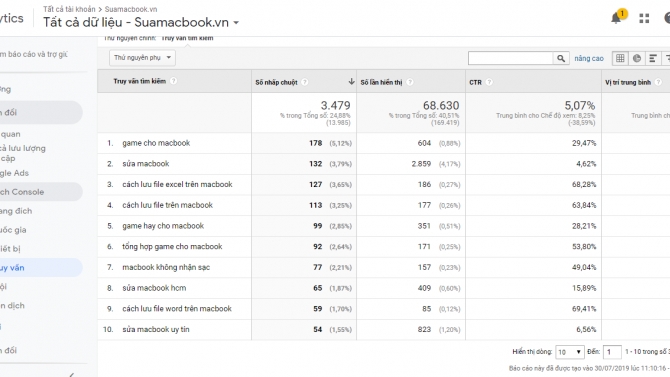Select Truy vấn tìm kiếm primary dimension
This screenshot has width=670, height=377.
pos(187,38)
